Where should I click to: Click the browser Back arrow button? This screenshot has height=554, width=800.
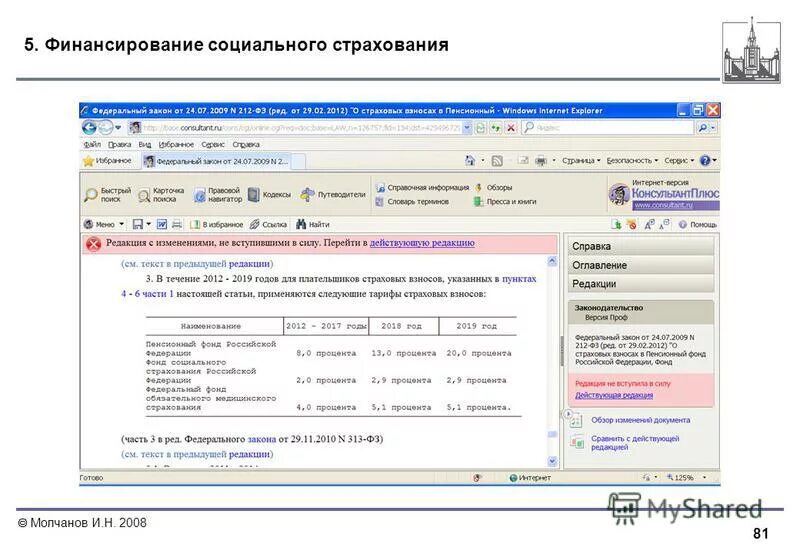tap(89, 128)
